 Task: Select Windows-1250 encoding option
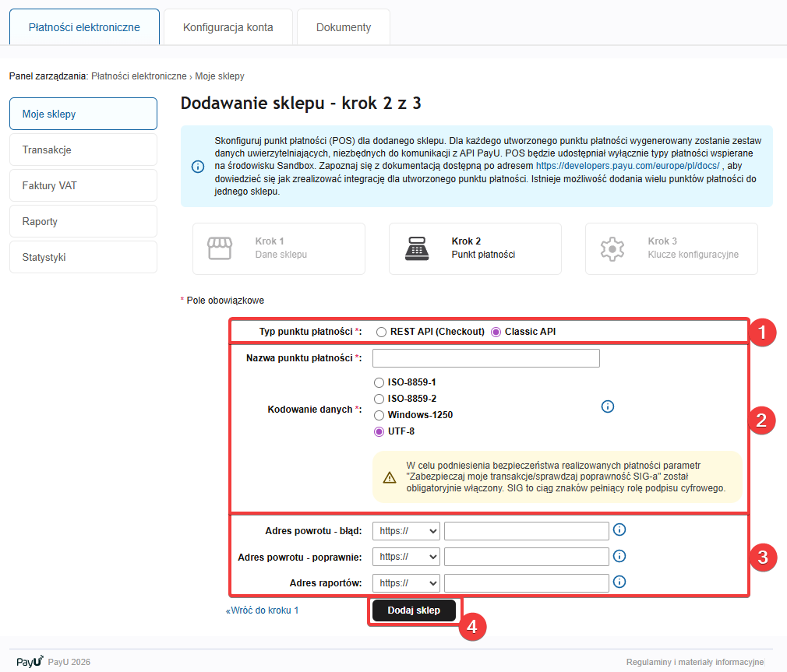coord(379,415)
